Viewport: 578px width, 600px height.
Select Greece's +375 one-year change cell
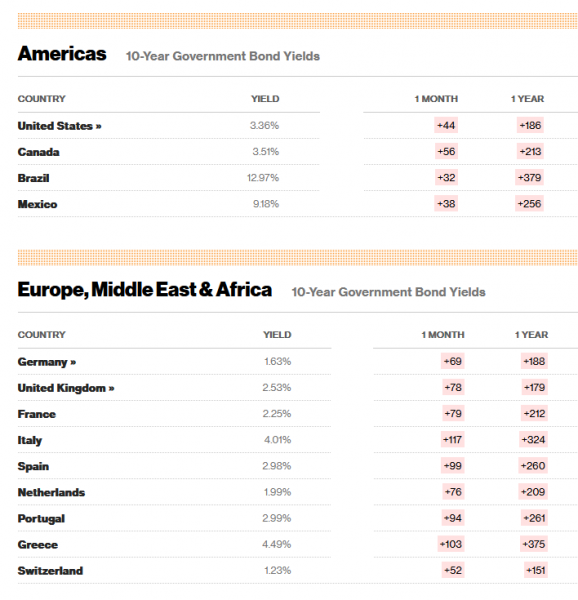click(534, 544)
